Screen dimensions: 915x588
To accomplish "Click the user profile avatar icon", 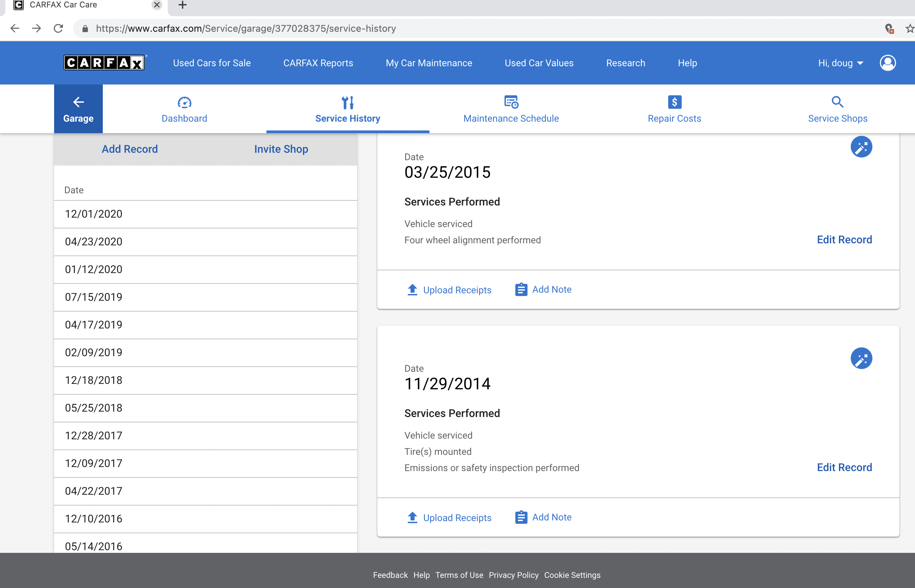I will coord(888,63).
